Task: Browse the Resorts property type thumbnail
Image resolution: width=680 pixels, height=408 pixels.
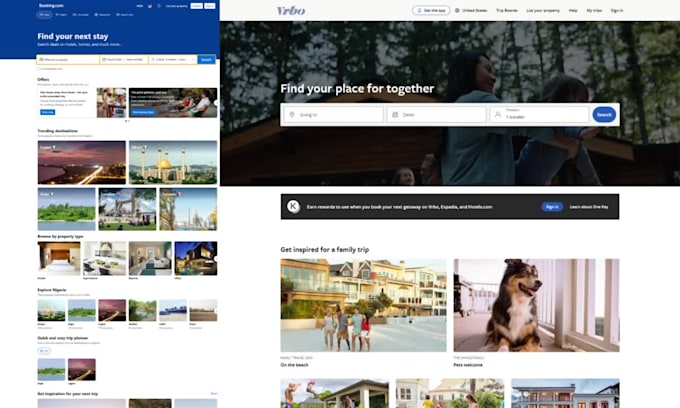Action: coord(150,258)
